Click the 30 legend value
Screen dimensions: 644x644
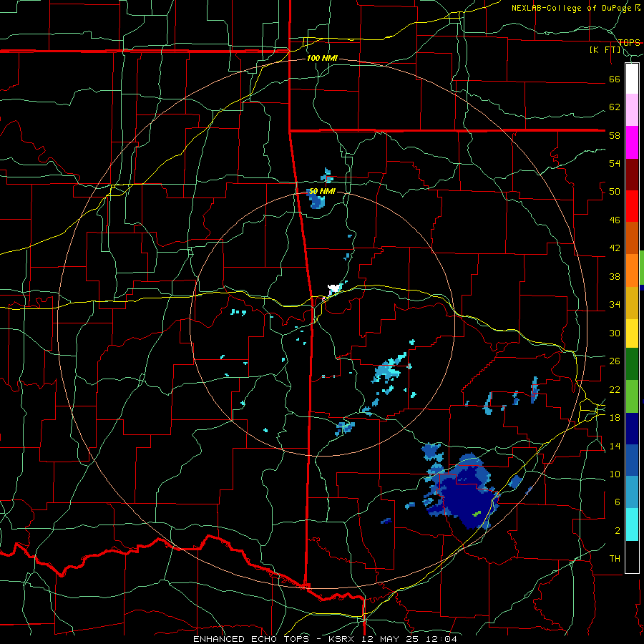pyautogui.click(x=615, y=333)
